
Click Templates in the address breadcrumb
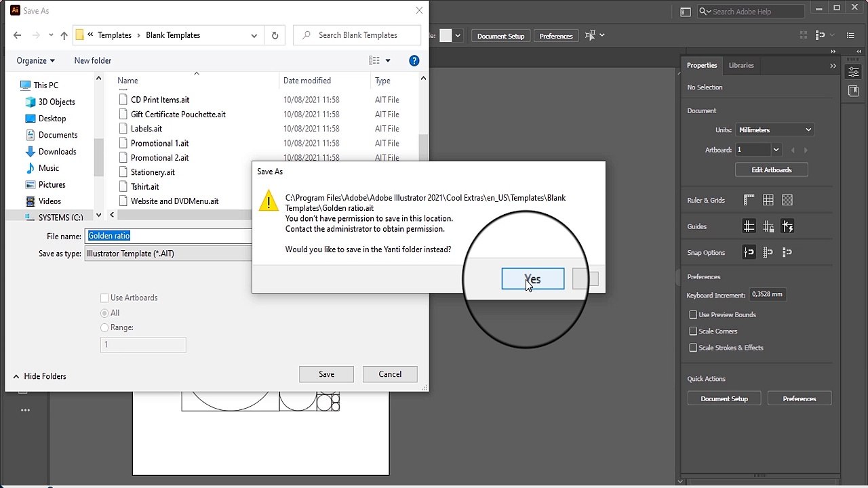pyautogui.click(x=115, y=35)
